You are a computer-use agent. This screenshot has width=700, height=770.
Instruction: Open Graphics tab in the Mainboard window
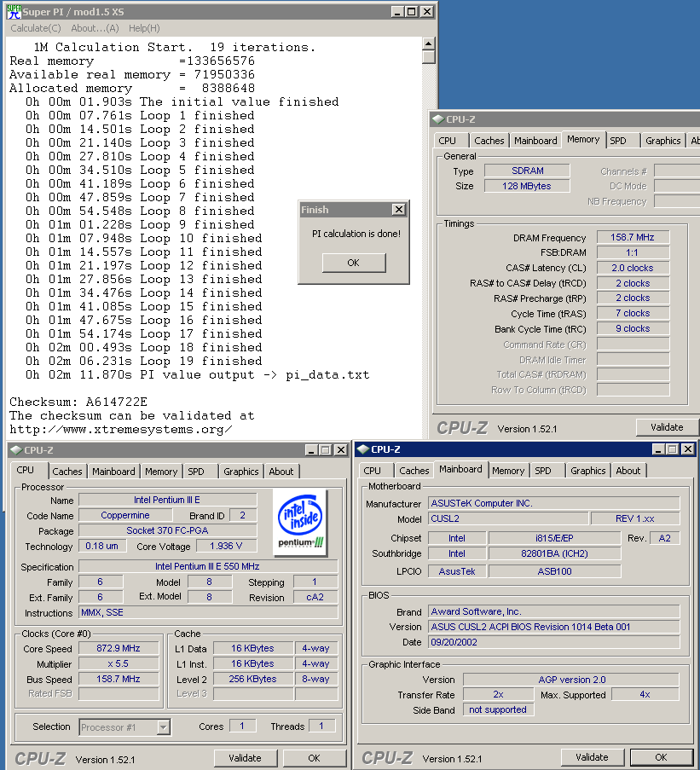pyautogui.click(x=588, y=471)
